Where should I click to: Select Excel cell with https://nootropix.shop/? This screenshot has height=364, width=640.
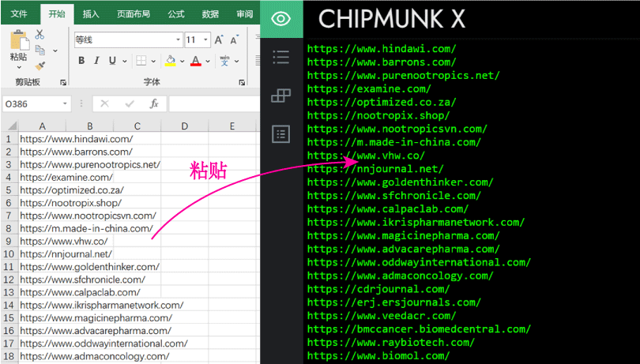70,203
